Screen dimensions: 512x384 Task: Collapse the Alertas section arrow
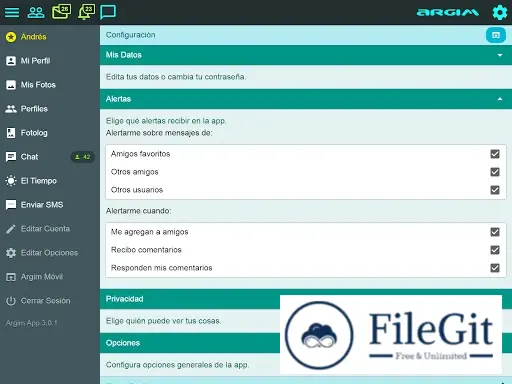(500, 99)
